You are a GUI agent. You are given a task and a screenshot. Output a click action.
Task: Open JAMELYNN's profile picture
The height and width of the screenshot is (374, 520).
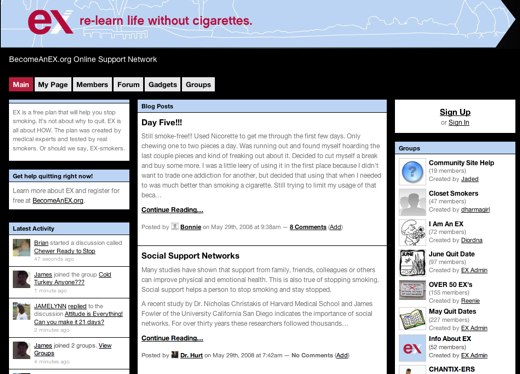click(21, 311)
